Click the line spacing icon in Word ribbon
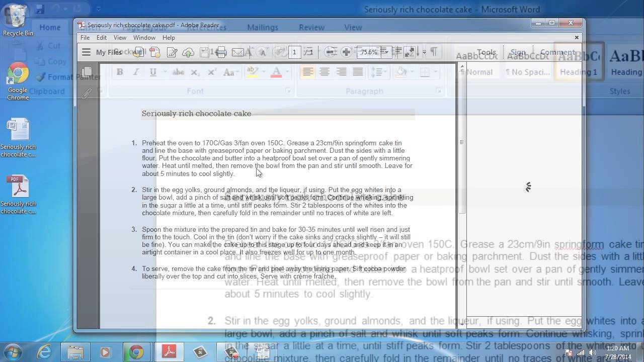The height and width of the screenshot is (362, 644). point(376,72)
